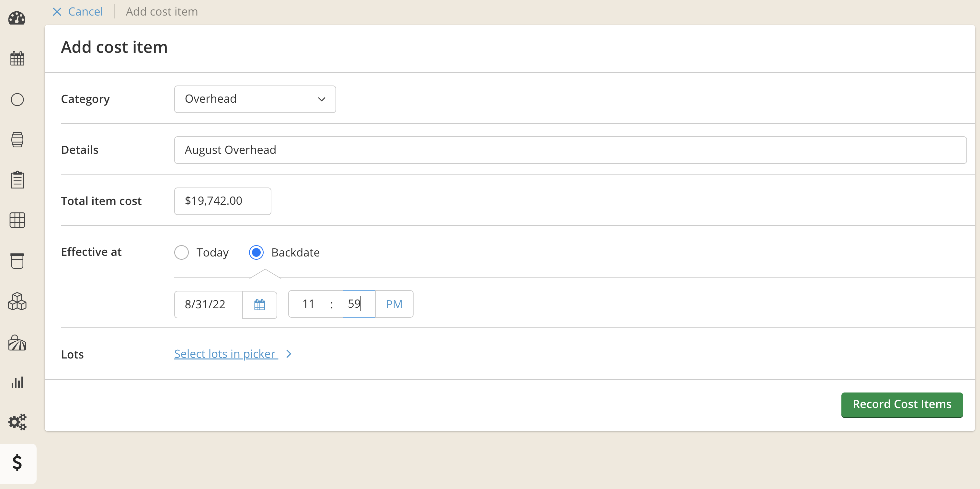The image size is (980, 489).
Task: Click Select lots in picker link
Action: click(x=225, y=354)
